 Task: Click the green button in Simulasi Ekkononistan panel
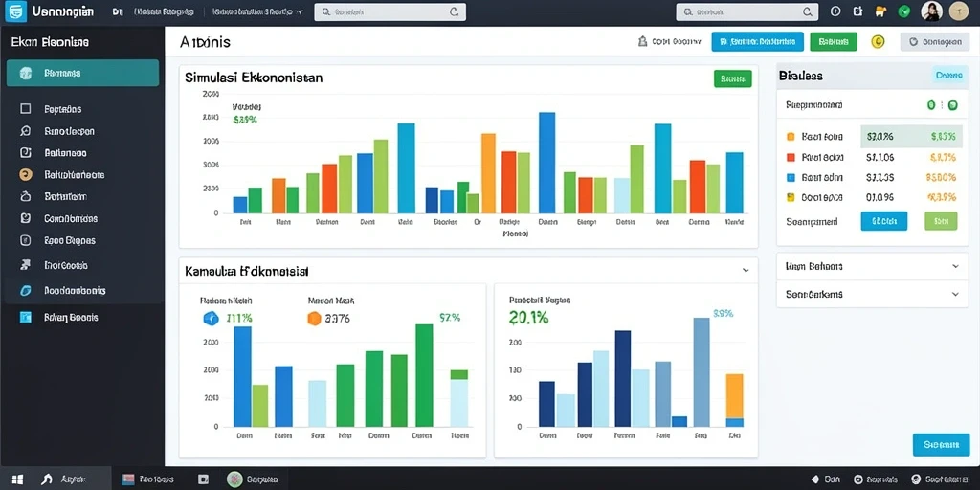732,78
